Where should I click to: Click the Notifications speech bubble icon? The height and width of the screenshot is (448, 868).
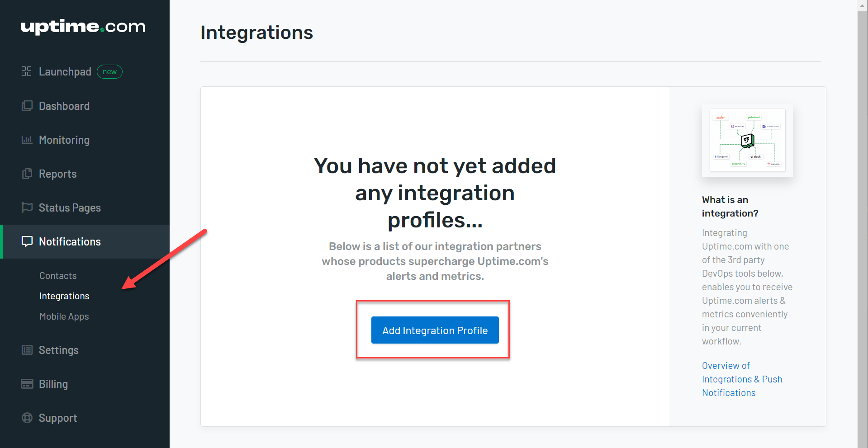click(27, 241)
